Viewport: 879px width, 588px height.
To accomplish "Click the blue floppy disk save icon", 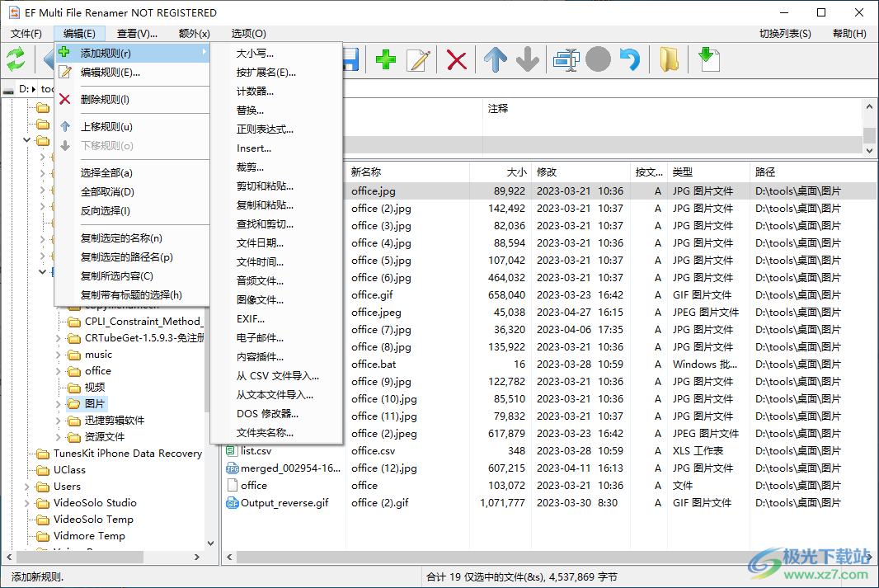I will 351,59.
